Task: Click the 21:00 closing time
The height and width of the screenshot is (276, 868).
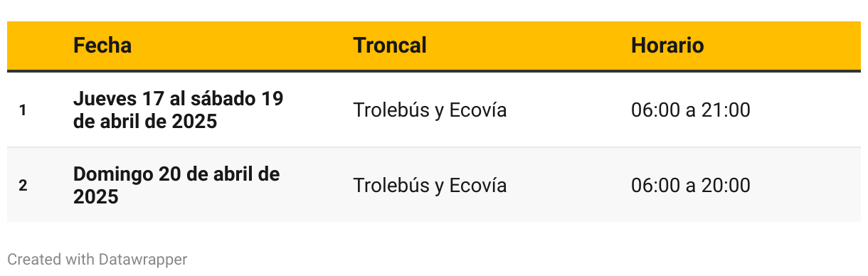Action: (726, 110)
